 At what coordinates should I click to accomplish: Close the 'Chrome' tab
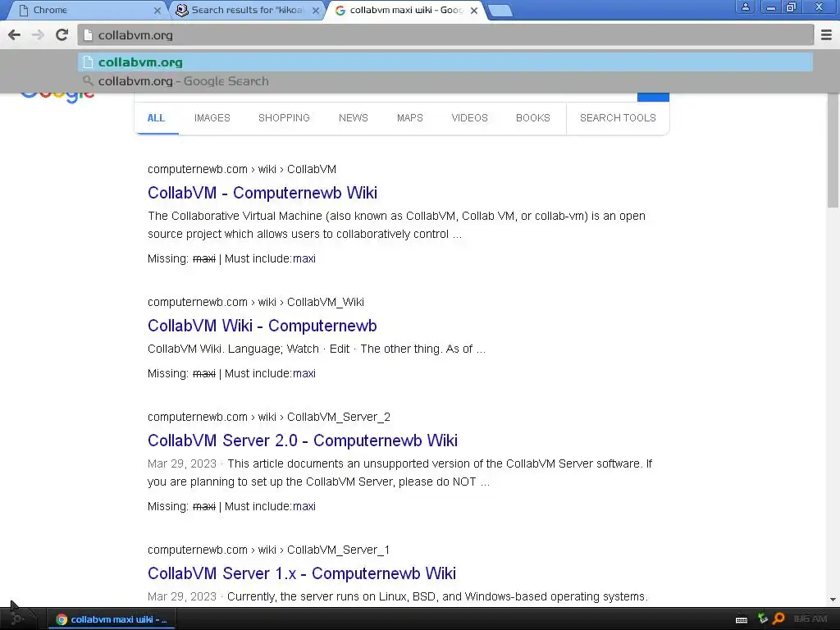pos(157,10)
